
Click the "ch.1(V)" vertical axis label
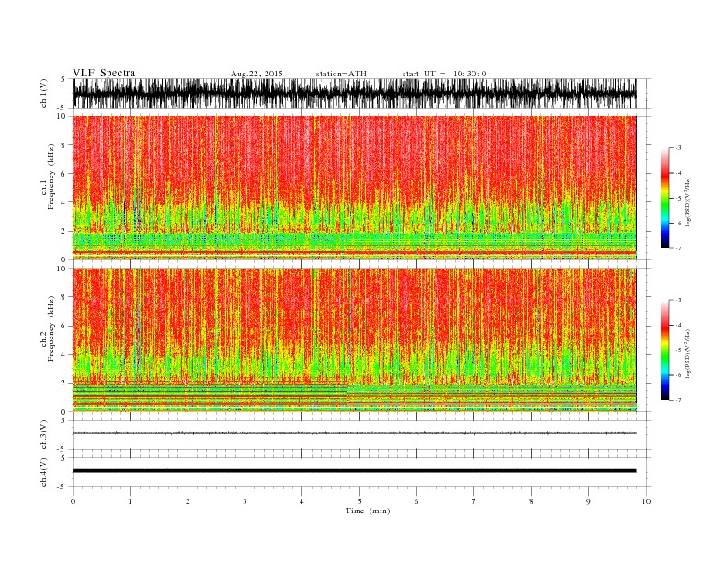point(43,94)
